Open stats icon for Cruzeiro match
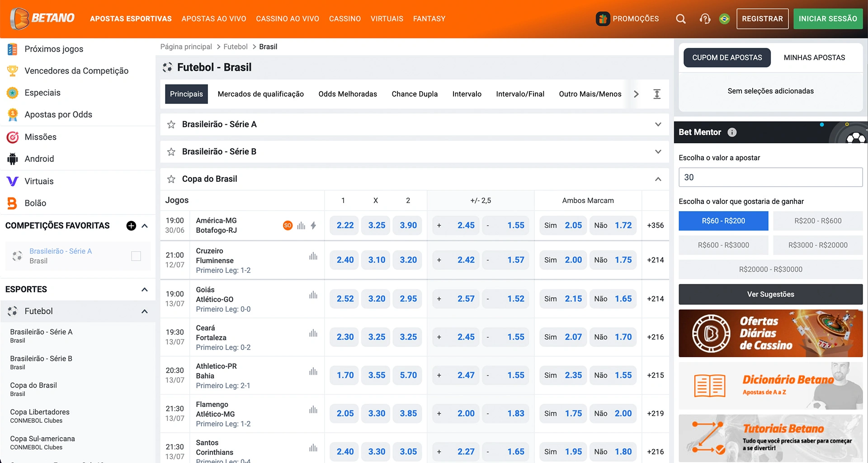 313,256
